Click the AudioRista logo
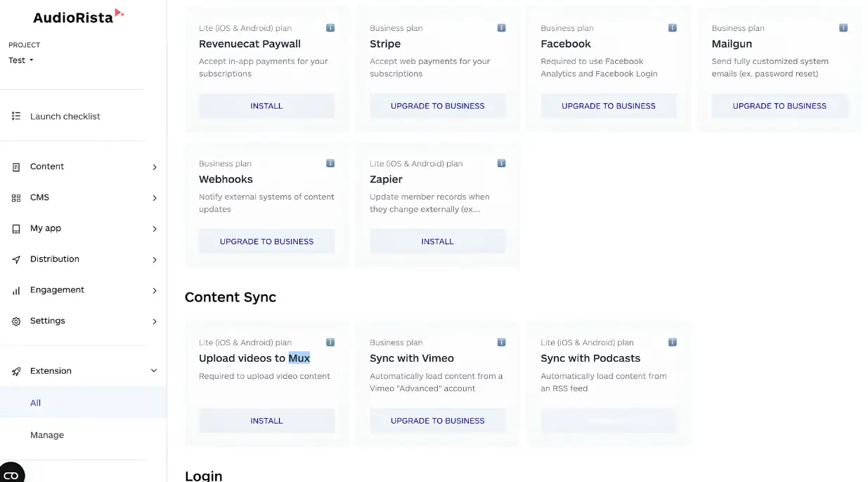This screenshot has width=868, height=482. 78,17
